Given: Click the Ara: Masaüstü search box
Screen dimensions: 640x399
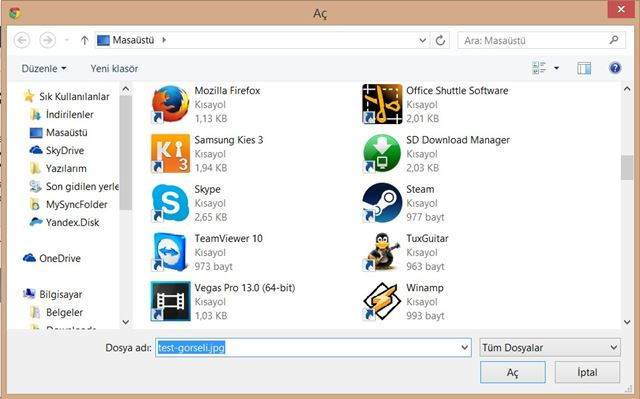Looking at the screenshot, I should click(541, 40).
